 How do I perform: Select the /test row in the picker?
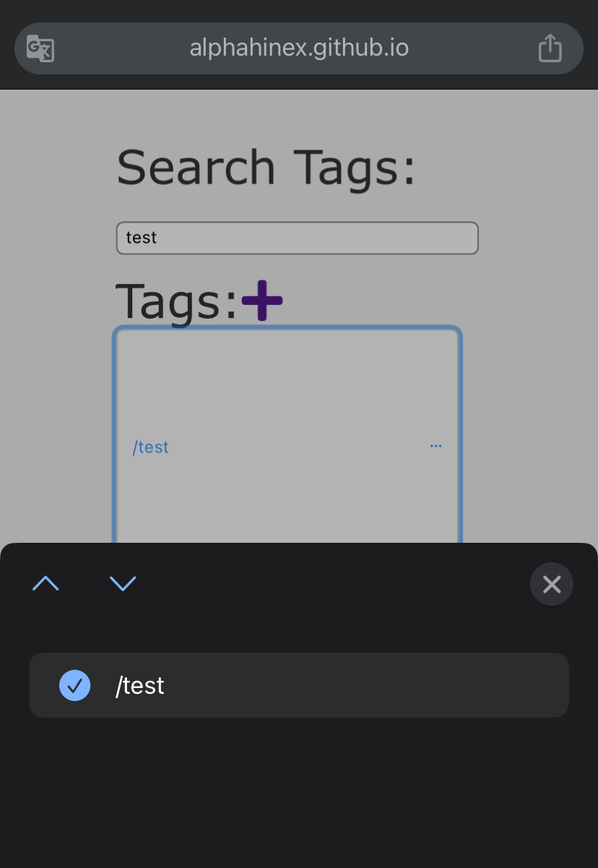tap(299, 685)
